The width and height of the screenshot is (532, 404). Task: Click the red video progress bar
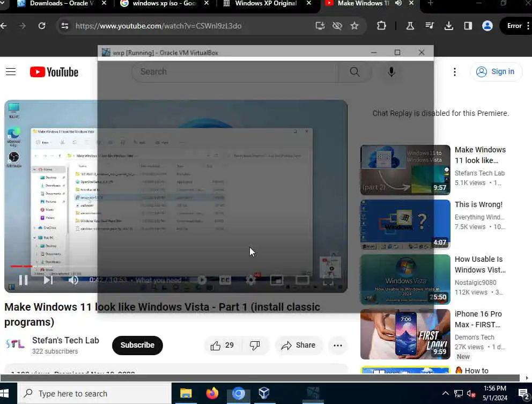[21, 267]
